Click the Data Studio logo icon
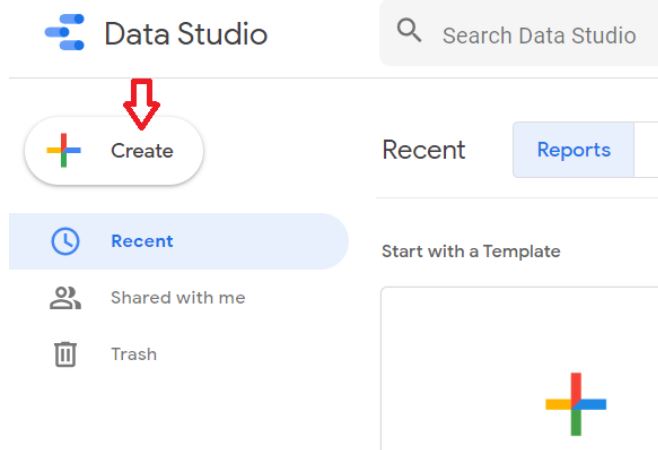This screenshot has width=658, height=450. click(65, 32)
